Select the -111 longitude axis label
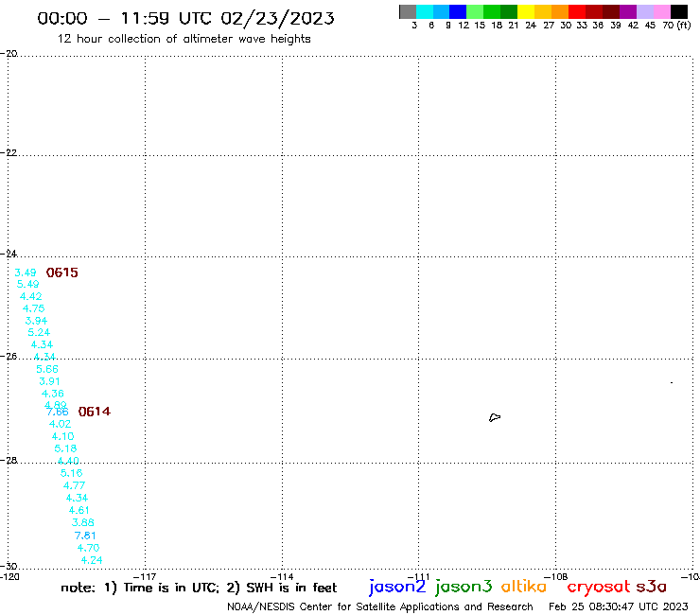The width and height of the screenshot is (700, 615). (x=418, y=576)
